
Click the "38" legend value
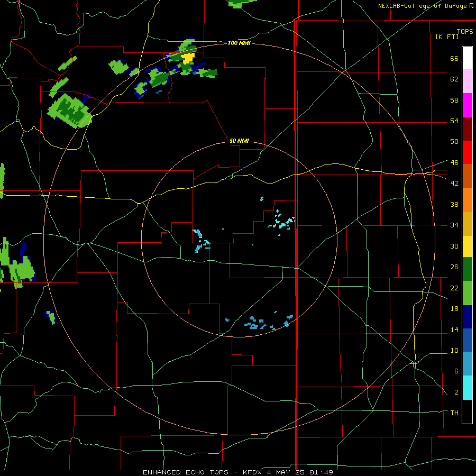coord(454,204)
